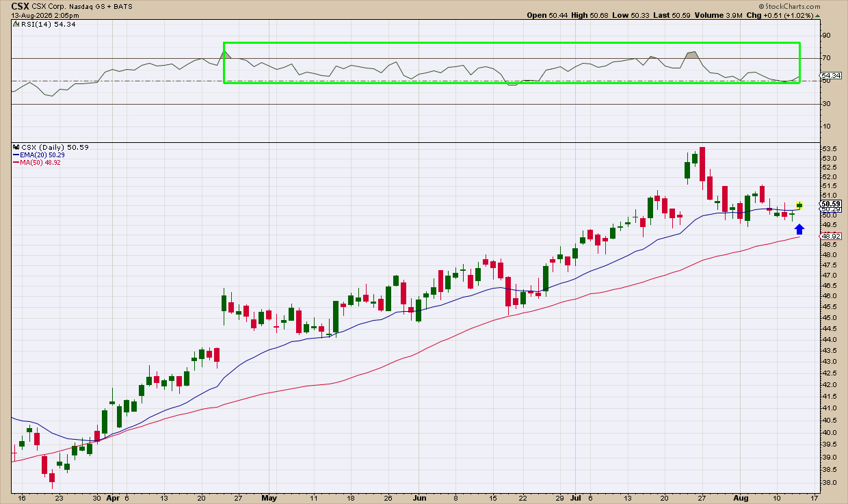Click the 46.0 price axis label

point(828,296)
